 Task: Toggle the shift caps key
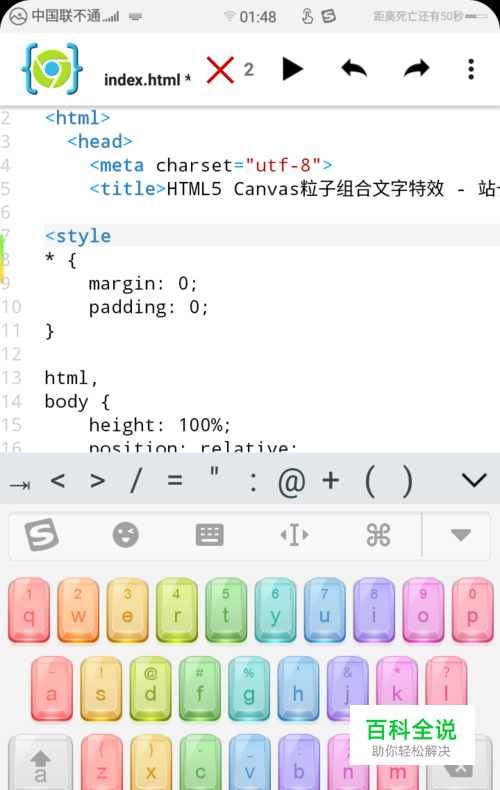pyautogui.click(x=40, y=762)
